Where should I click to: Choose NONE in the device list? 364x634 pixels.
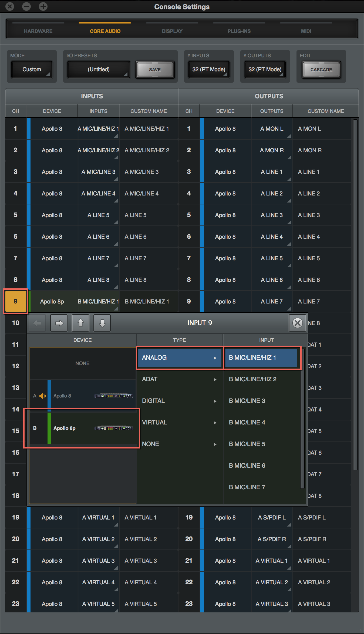click(x=82, y=363)
